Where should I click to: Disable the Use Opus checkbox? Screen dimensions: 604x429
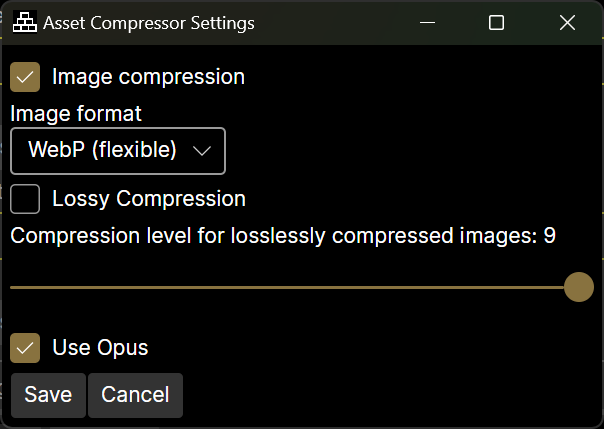(25, 348)
